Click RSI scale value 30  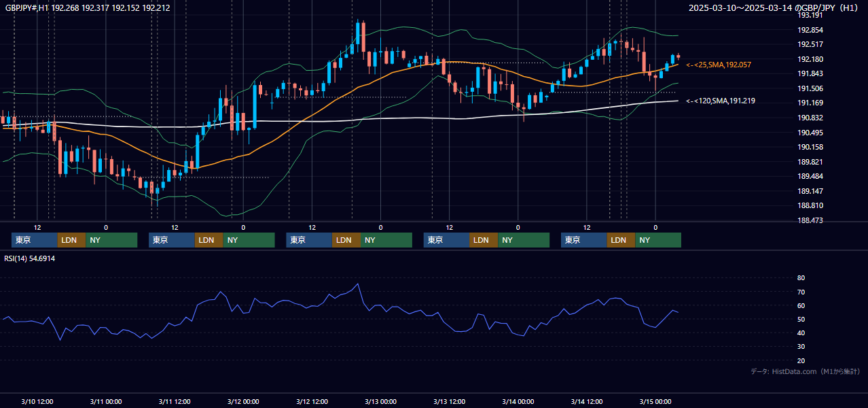pyautogui.click(x=801, y=346)
